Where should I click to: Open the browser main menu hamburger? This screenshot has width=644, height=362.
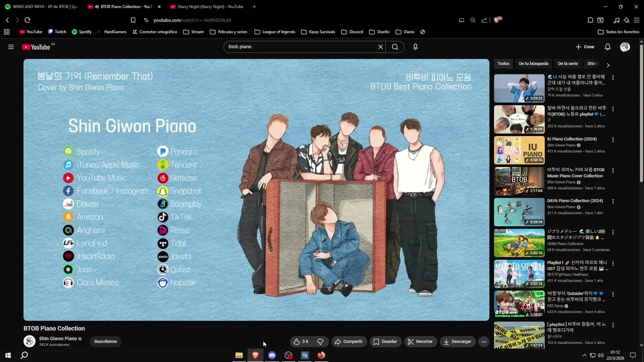(636, 20)
